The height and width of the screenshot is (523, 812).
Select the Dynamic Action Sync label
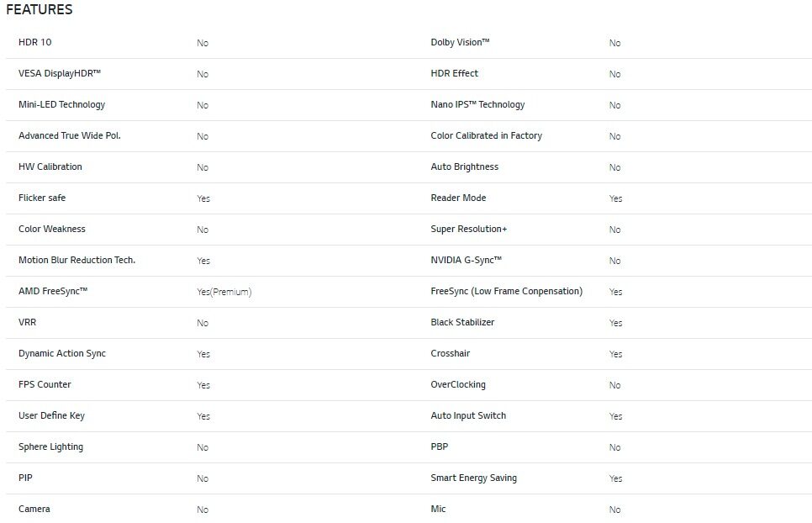62,353
